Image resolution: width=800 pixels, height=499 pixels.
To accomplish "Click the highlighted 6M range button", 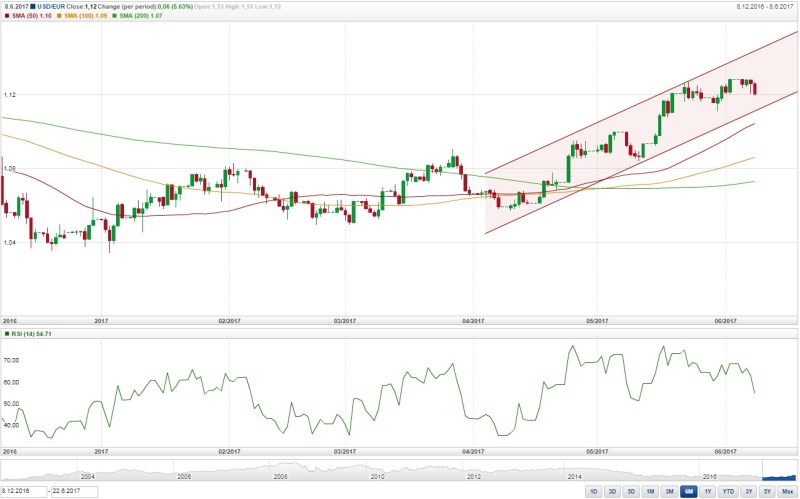I will click(x=689, y=492).
